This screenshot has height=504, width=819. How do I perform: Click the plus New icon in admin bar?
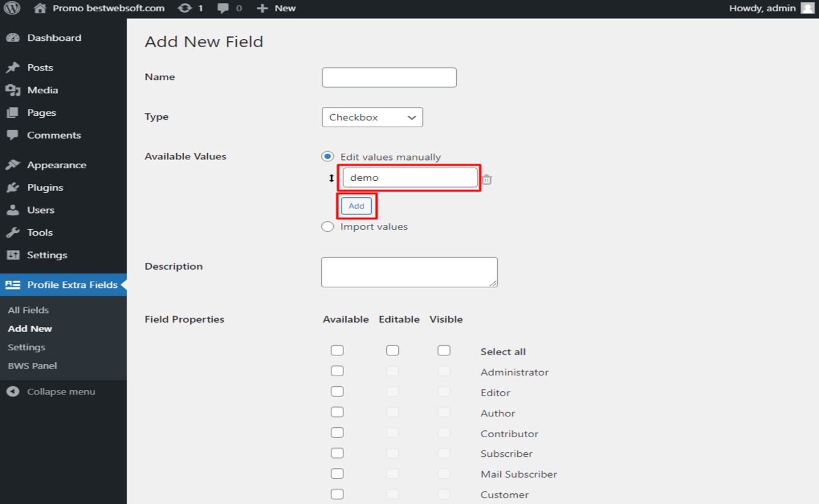[x=263, y=8]
